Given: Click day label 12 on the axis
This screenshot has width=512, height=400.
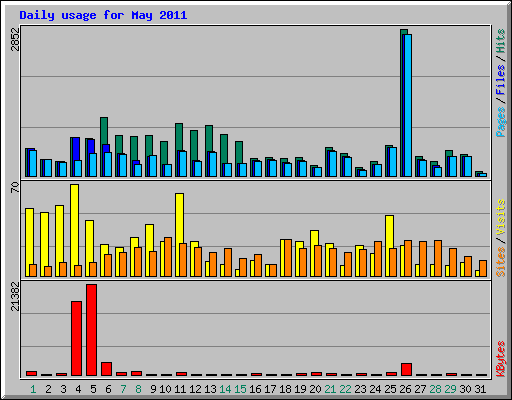Looking at the screenshot, I should [195, 389].
